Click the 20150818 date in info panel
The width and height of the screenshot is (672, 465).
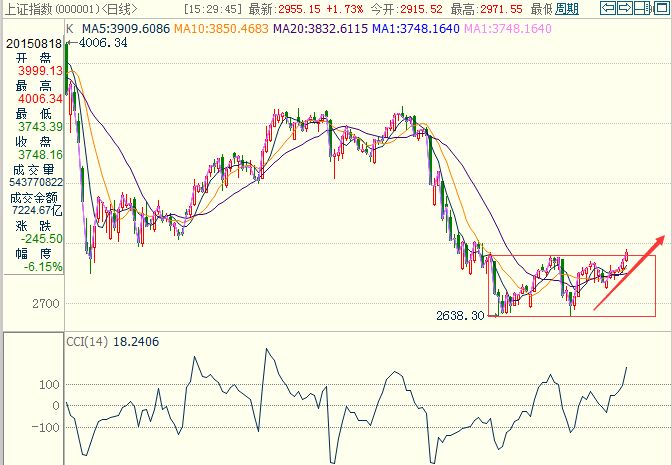pos(32,44)
